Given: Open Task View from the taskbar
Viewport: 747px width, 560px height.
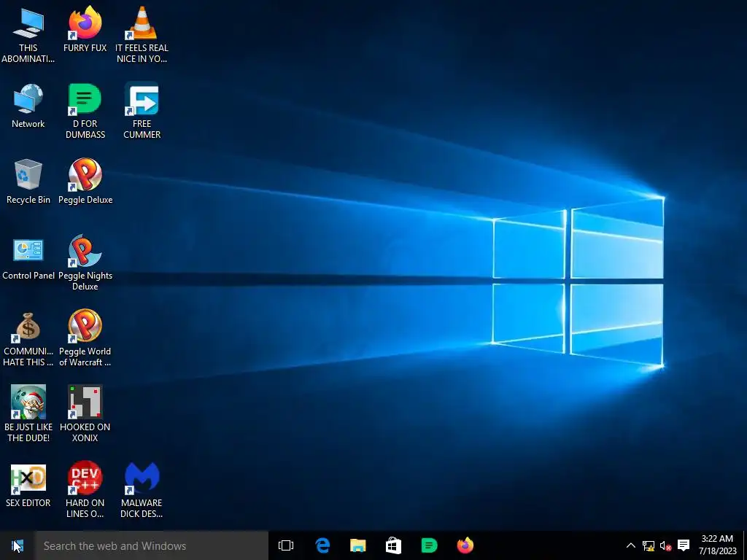Looking at the screenshot, I should pos(286,545).
